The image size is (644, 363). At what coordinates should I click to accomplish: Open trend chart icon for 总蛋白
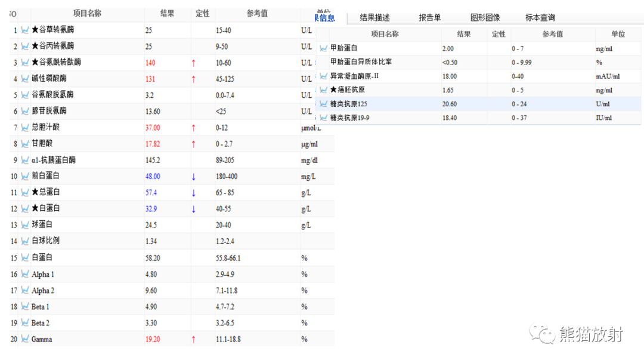click(x=25, y=192)
